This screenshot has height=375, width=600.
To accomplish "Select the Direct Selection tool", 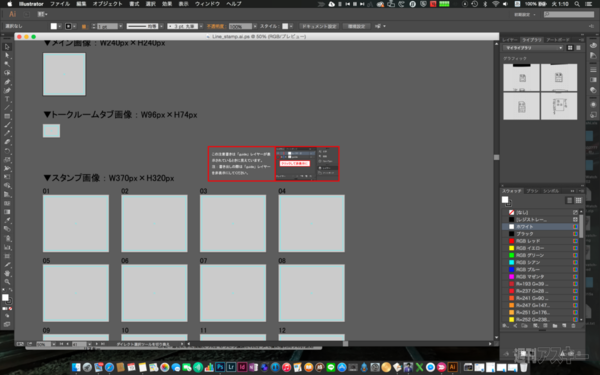I will (7, 55).
